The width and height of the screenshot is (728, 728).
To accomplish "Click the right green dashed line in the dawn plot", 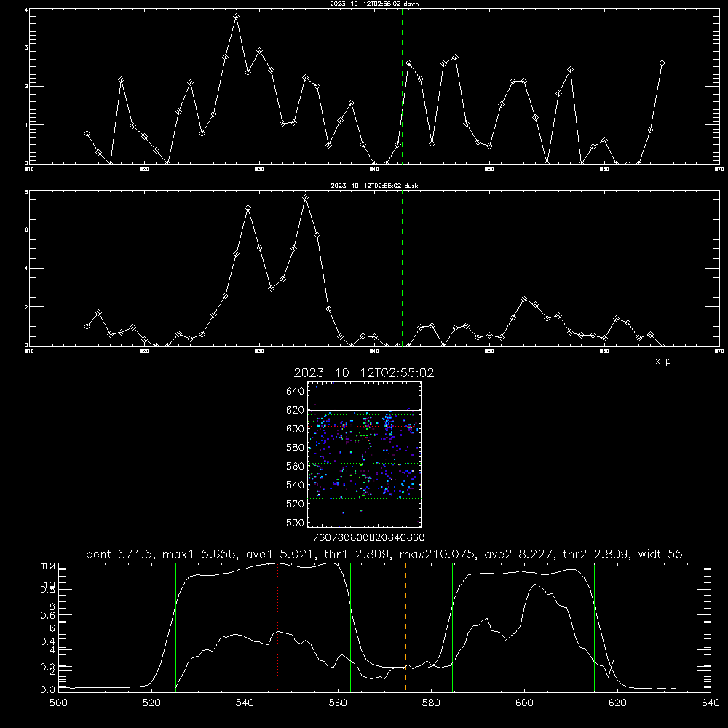I will [x=402, y=87].
